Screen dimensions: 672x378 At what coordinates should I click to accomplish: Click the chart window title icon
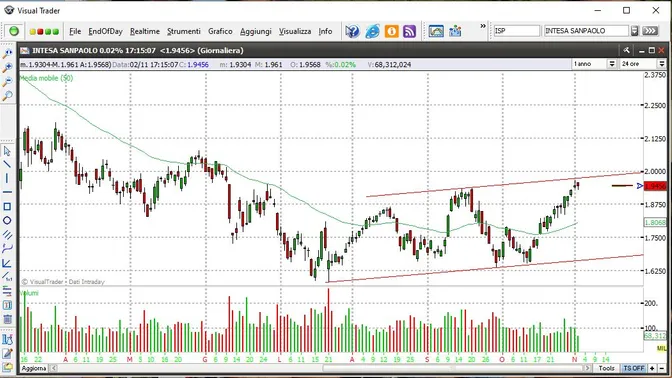[x=25, y=51]
